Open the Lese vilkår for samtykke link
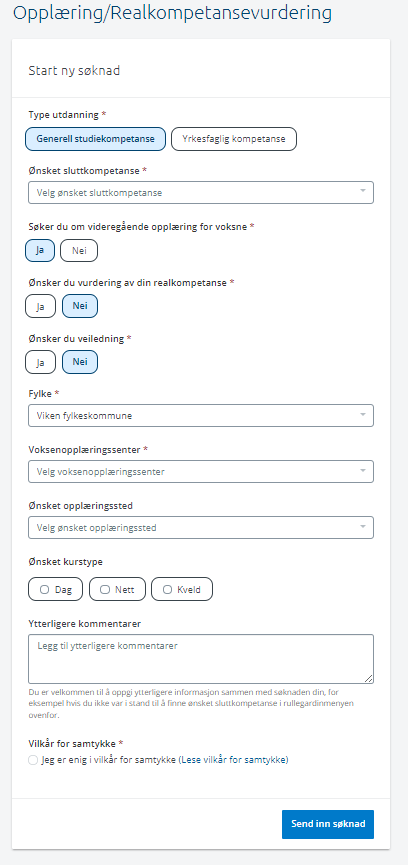 (234, 760)
